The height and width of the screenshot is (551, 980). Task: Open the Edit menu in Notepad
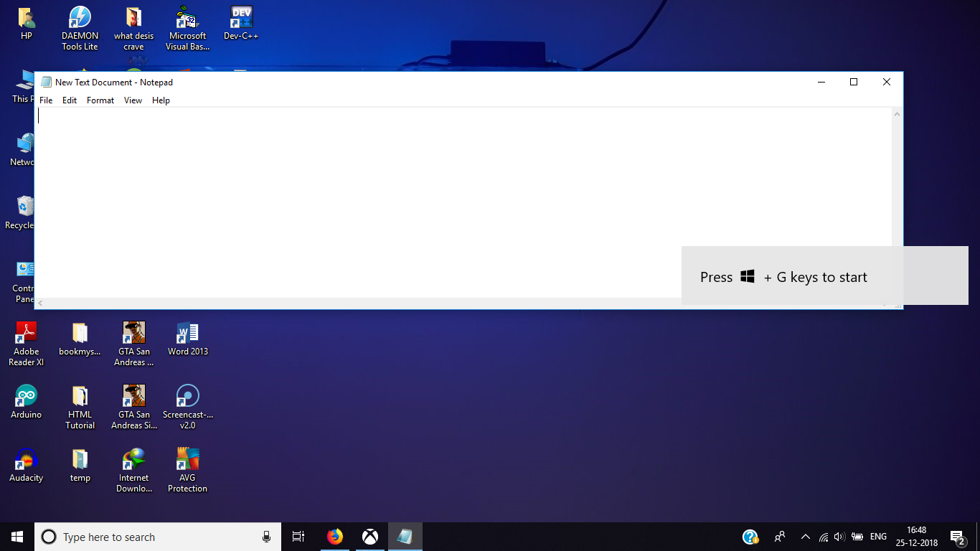(69, 100)
